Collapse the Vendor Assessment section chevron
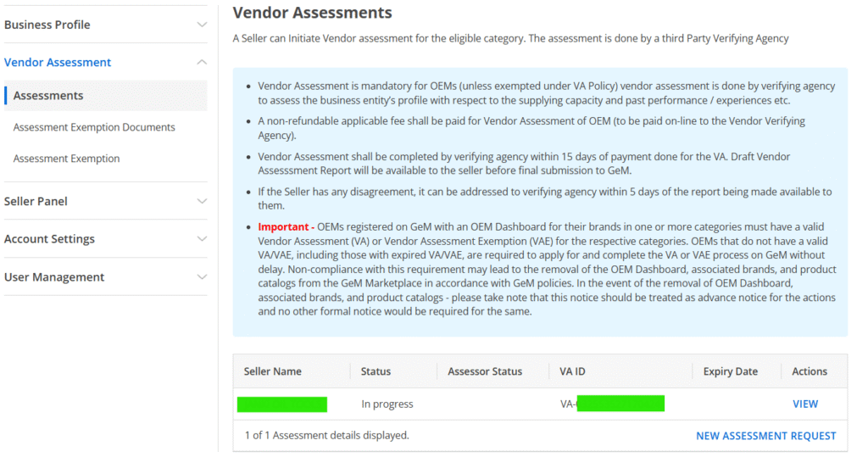This screenshot has height=474, width=868. (x=201, y=62)
